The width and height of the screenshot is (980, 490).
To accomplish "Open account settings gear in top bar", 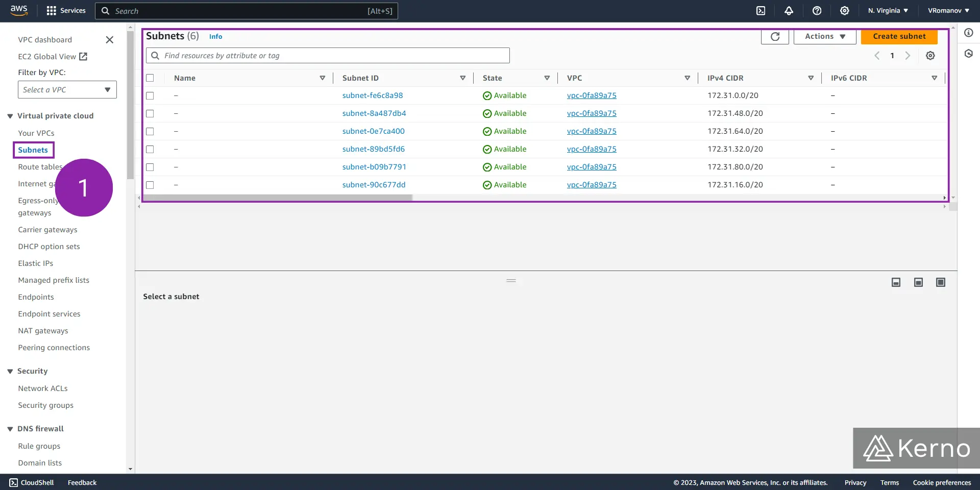I will click(845, 11).
